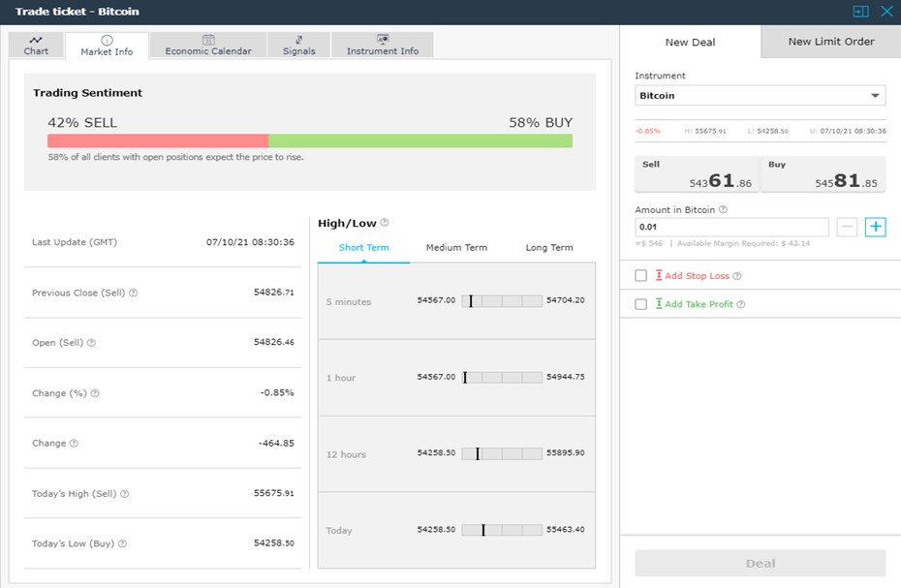Click the Add Stop Loss link

point(697,276)
